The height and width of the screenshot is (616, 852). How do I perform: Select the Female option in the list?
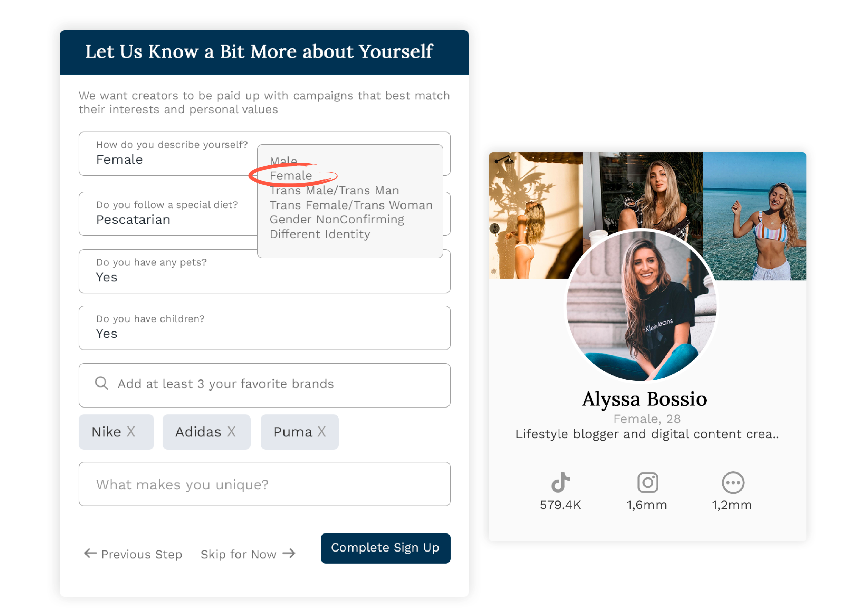pyautogui.click(x=291, y=175)
